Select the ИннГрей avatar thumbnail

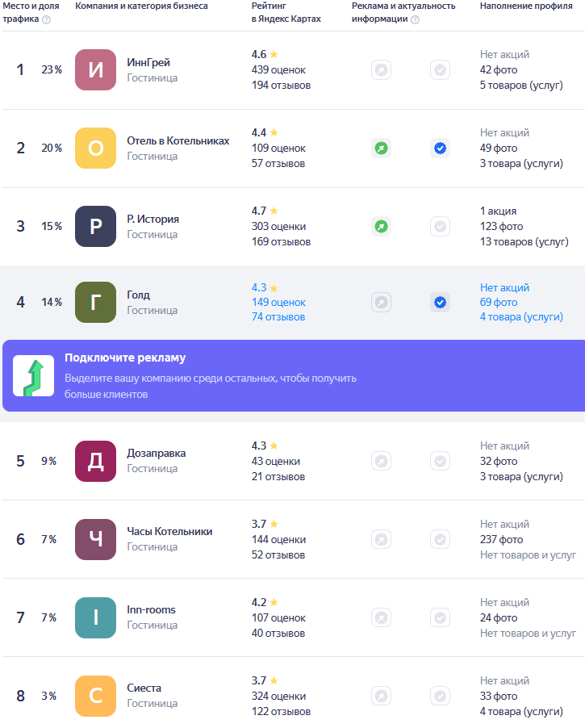click(x=95, y=70)
